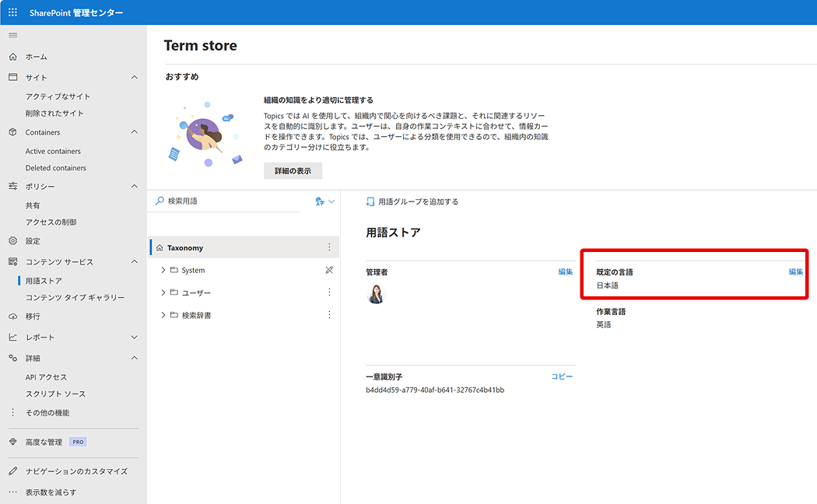Click the 詳細の表示 button
Image resolution: width=817 pixels, height=504 pixels.
click(293, 171)
